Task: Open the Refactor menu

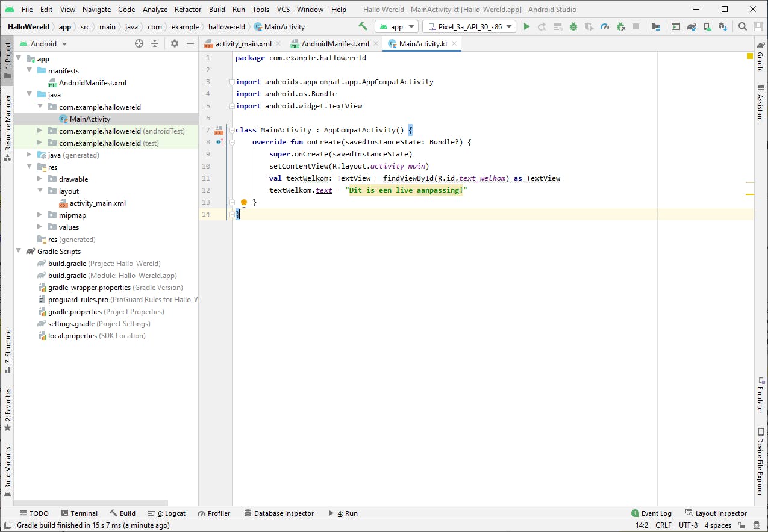Action: tap(188, 10)
